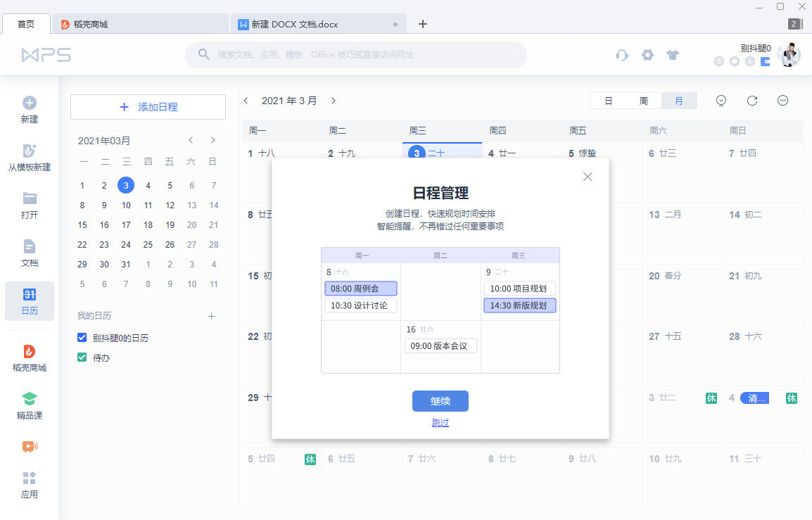Click the skin T-shirt icon

coord(673,55)
